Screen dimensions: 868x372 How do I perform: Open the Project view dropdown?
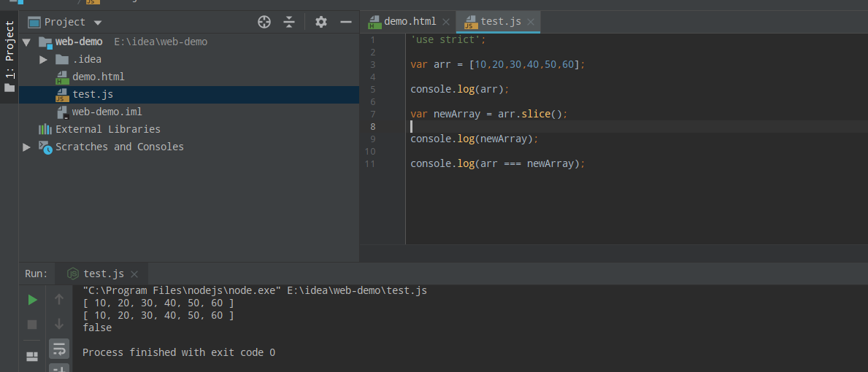coord(98,23)
